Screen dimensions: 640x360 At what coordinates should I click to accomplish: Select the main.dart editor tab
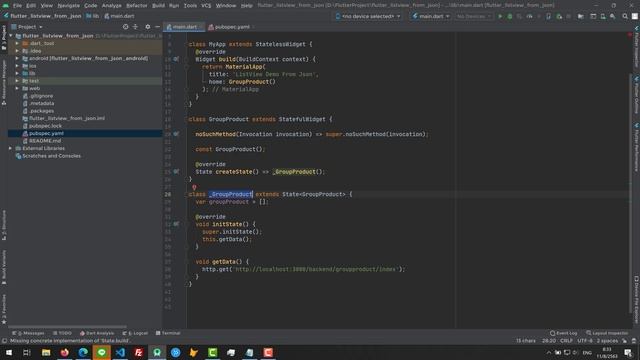(x=184, y=27)
